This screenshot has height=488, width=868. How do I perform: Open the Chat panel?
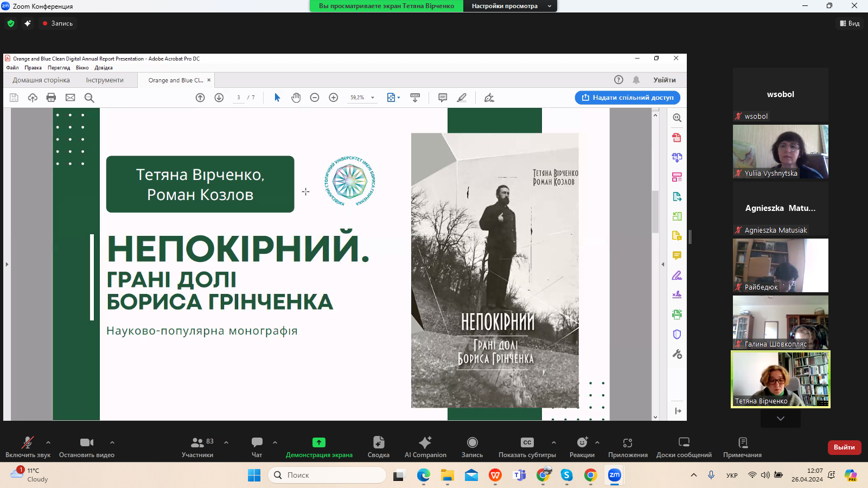[257, 447]
